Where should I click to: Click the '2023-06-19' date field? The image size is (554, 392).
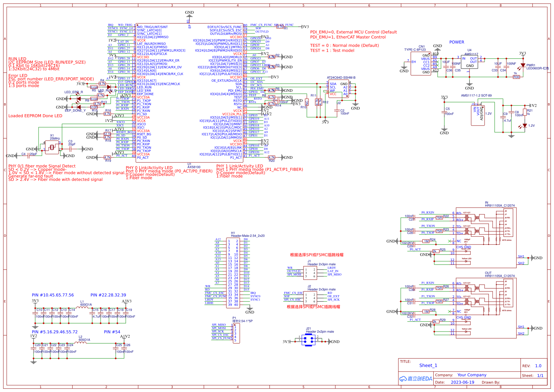[x=462, y=382]
